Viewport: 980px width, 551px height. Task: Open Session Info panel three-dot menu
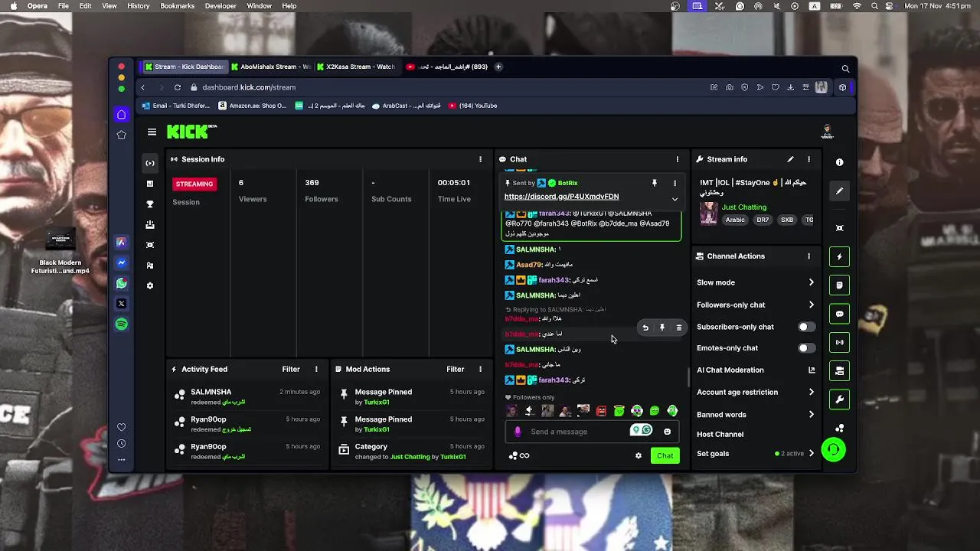pos(481,159)
